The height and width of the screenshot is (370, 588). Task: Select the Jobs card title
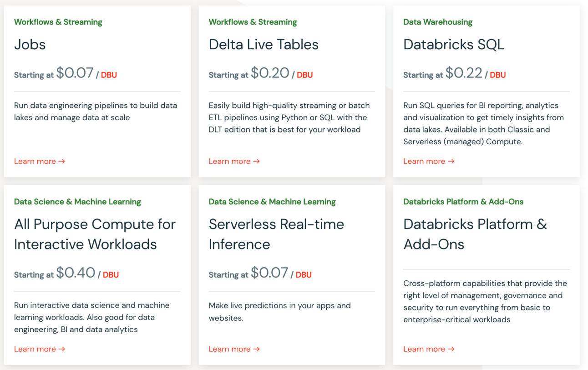30,45
